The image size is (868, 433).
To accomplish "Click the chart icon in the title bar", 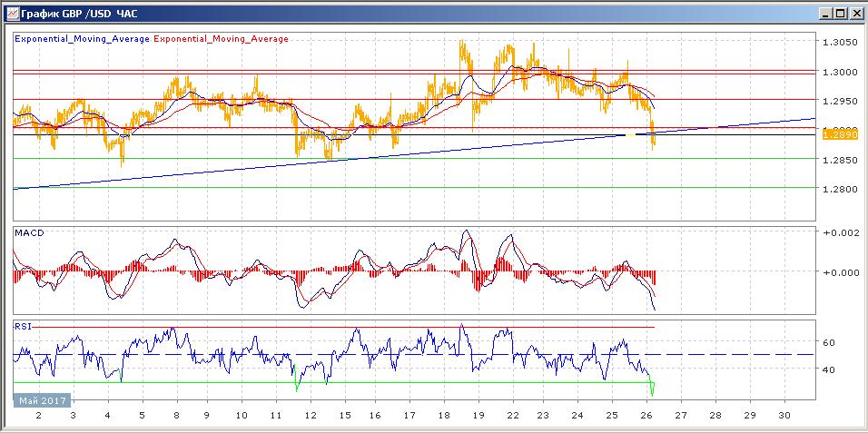I will click(x=12, y=14).
